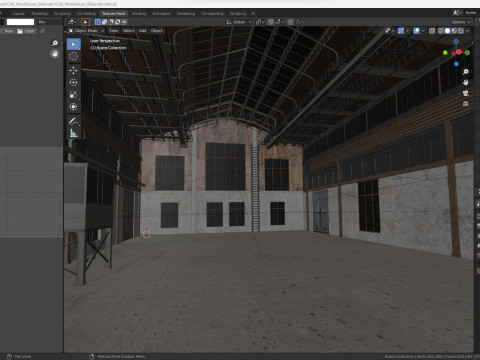Choose the extend selection mode icon

pyautogui.click(x=104, y=22)
